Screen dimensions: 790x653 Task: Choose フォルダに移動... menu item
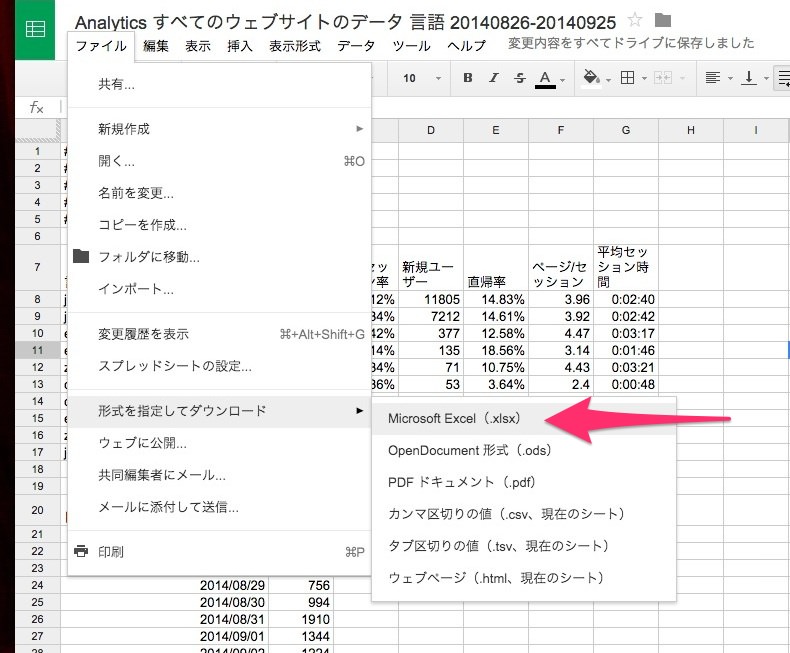point(220,257)
